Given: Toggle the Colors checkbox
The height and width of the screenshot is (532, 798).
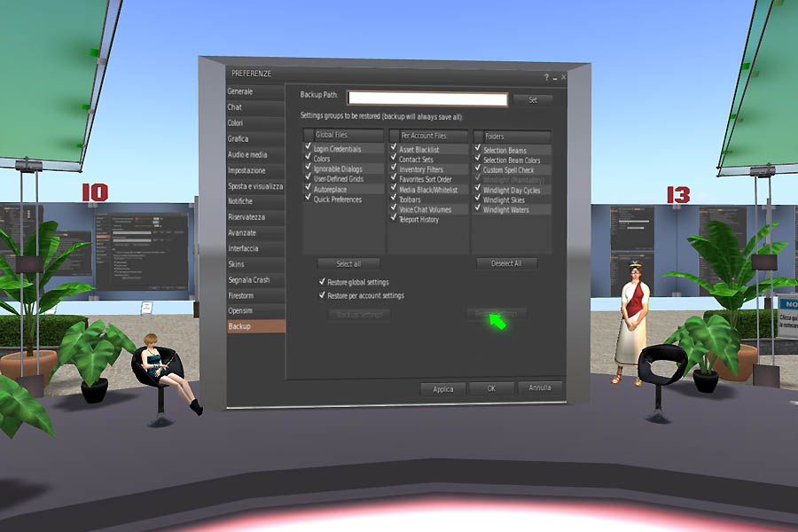Looking at the screenshot, I should 308,158.
